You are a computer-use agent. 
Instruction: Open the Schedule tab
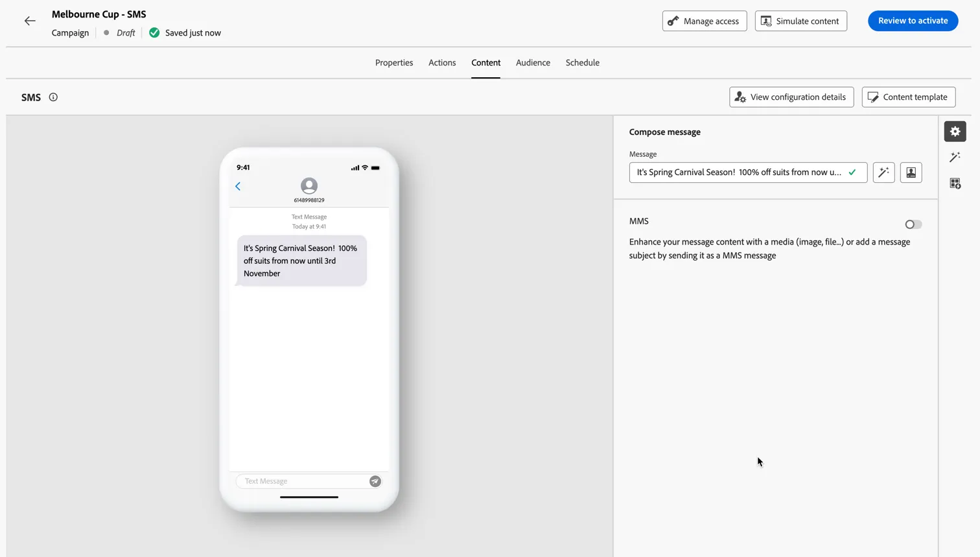tap(582, 63)
